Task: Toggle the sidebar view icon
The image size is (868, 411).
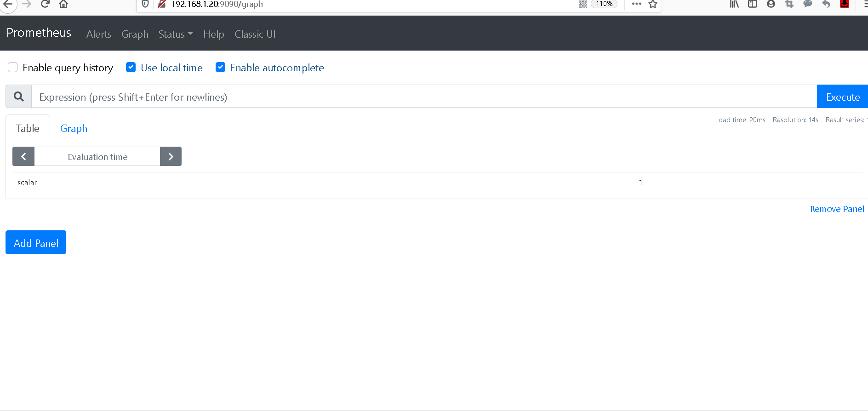Action: tap(753, 4)
